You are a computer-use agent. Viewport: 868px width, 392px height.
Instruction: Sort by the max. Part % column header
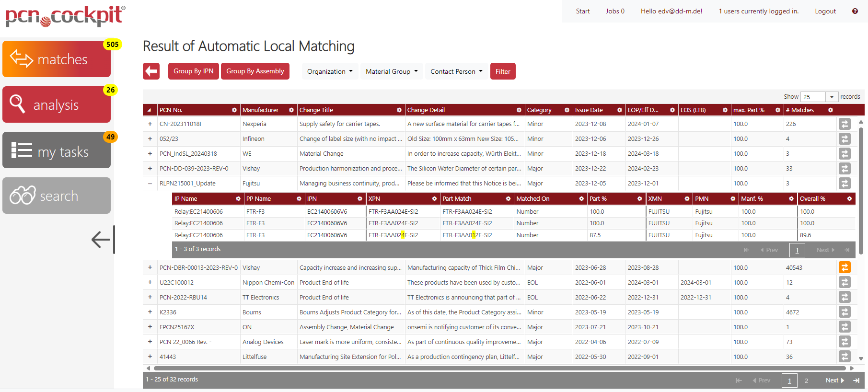749,110
